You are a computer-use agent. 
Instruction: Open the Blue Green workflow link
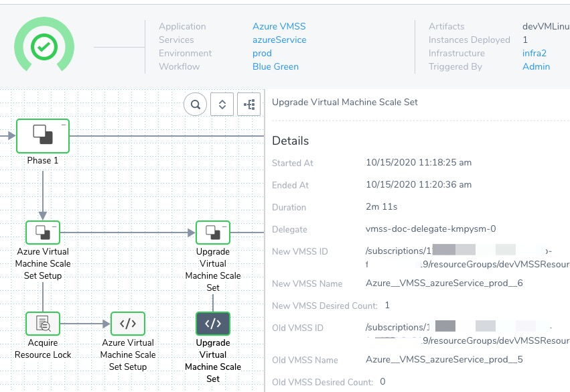coord(275,66)
